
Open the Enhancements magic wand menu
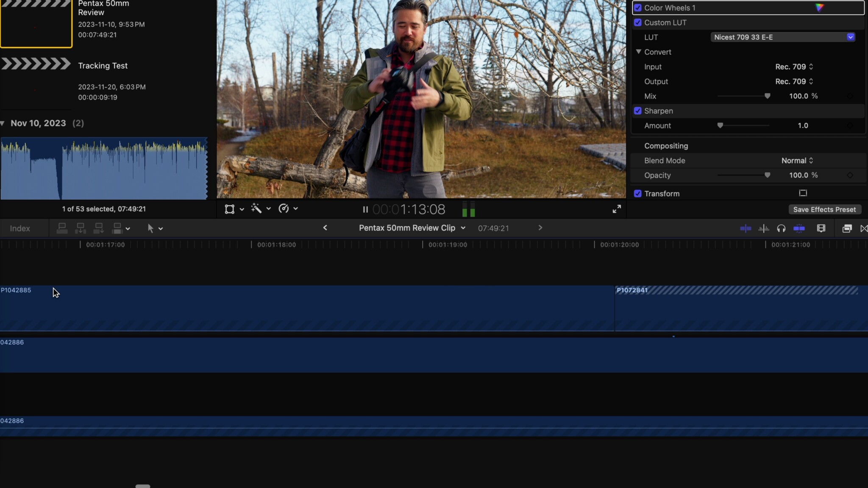click(256, 208)
